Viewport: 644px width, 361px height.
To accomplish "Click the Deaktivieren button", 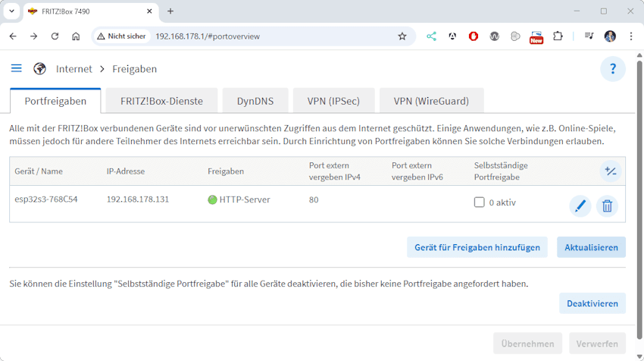I will pyautogui.click(x=592, y=303).
